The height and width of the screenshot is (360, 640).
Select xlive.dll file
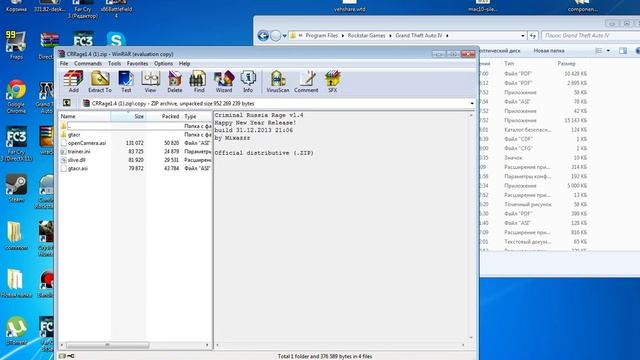tap(136, 160)
